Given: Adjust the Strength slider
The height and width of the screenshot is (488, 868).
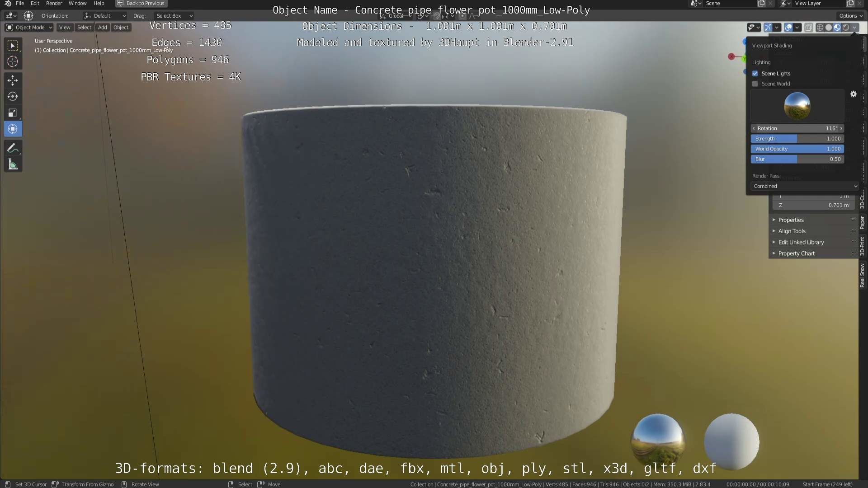Looking at the screenshot, I should click(797, 139).
